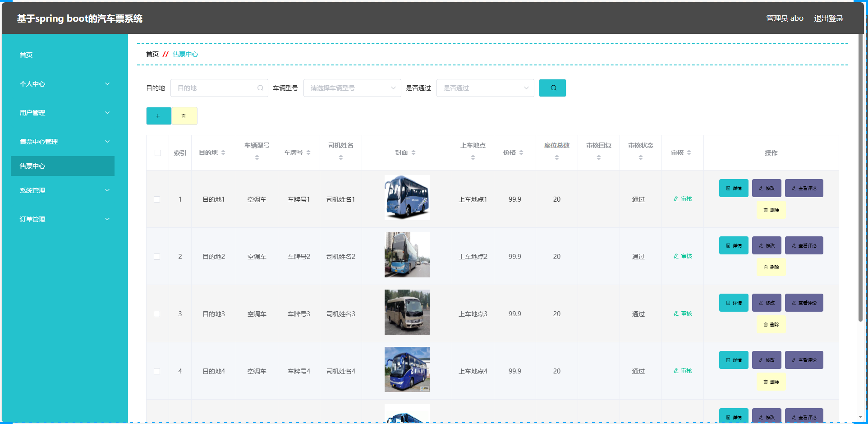
Task: Click the search magnifier button
Action: click(552, 88)
